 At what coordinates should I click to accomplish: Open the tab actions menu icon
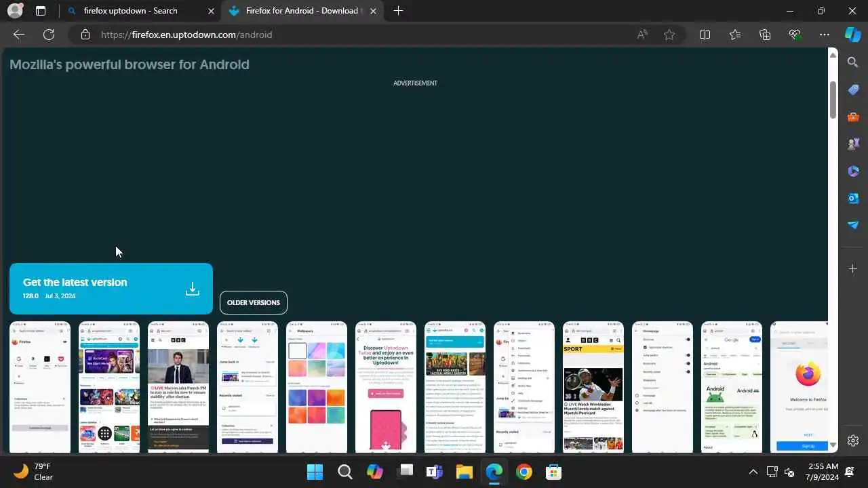(x=41, y=11)
